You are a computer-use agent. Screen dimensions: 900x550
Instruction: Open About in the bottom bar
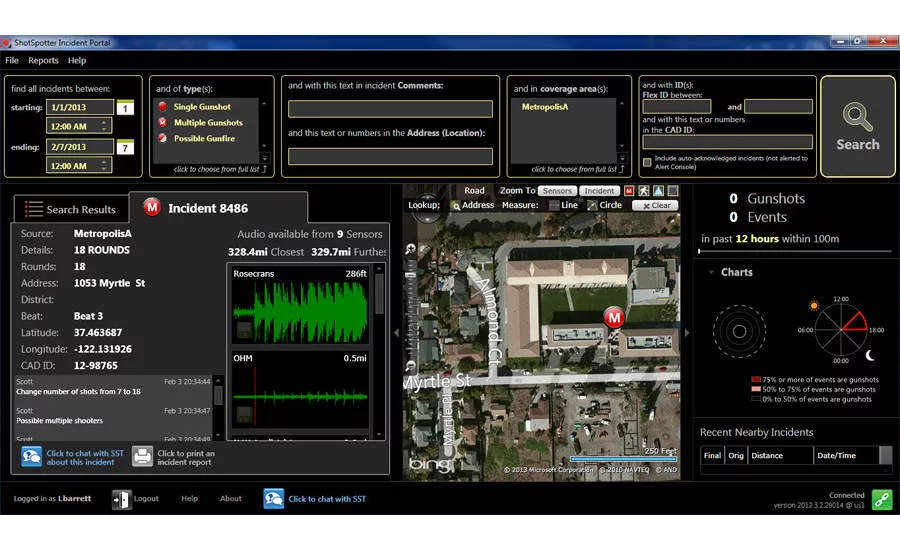click(x=231, y=499)
